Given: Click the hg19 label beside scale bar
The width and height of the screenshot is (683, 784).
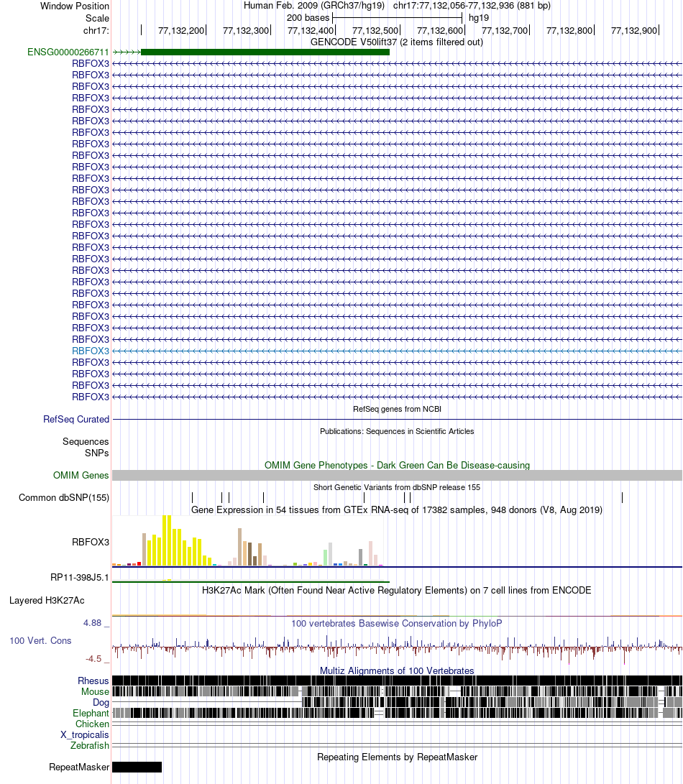Looking at the screenshot, I should tap(479, 18).
